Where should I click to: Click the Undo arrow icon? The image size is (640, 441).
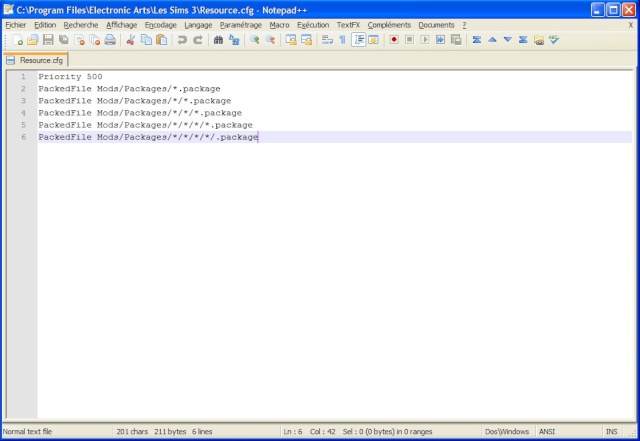[x=182, y=40]
